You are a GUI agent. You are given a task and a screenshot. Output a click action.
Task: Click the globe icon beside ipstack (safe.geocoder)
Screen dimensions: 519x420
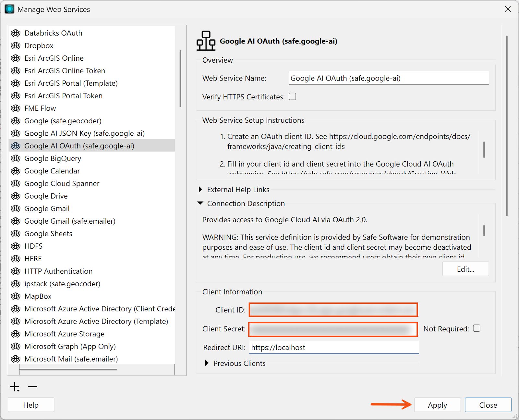(x=16, y=284)
